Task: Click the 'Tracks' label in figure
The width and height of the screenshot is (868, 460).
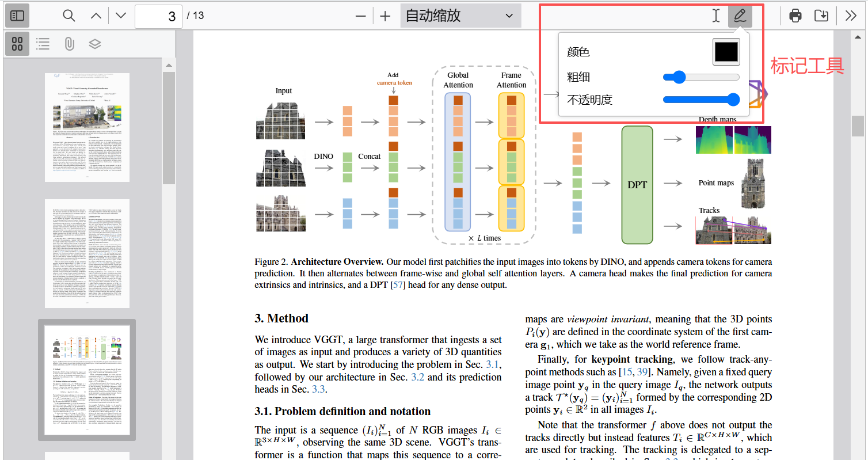Action: coord(709,210)
